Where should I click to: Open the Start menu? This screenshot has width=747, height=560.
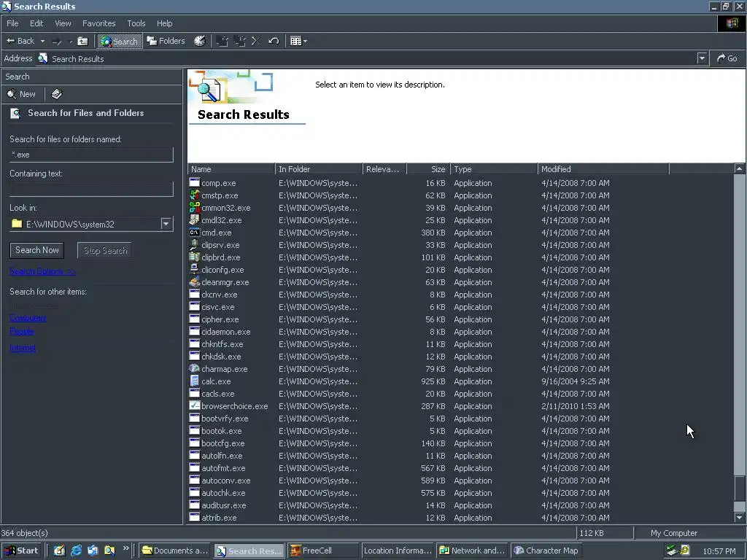(x=22, y=551)
